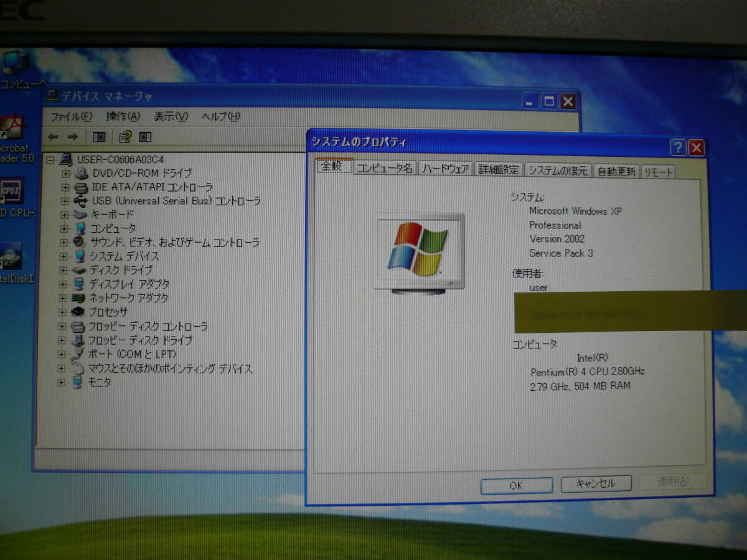
Task: Switch to the リモート tab
Action: coord(659,172)
